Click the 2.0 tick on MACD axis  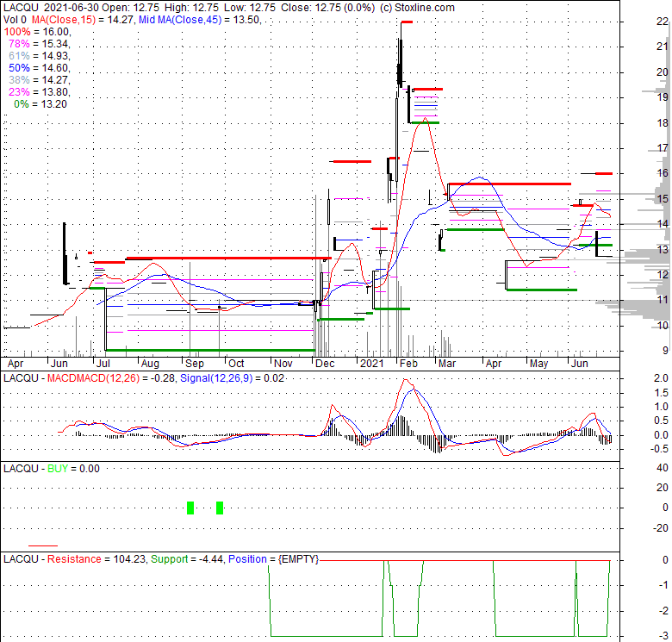(661, 378)
